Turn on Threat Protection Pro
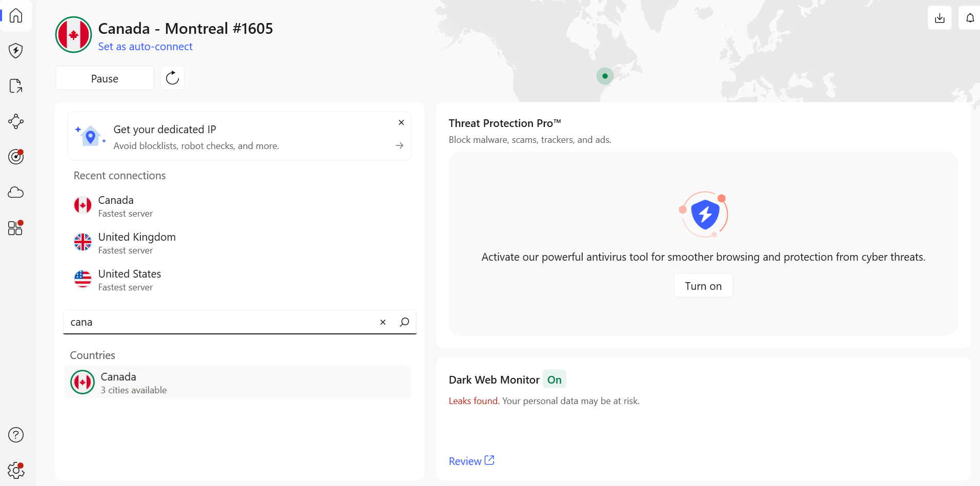This screenshot has height=486, width=980. point(703,286)
